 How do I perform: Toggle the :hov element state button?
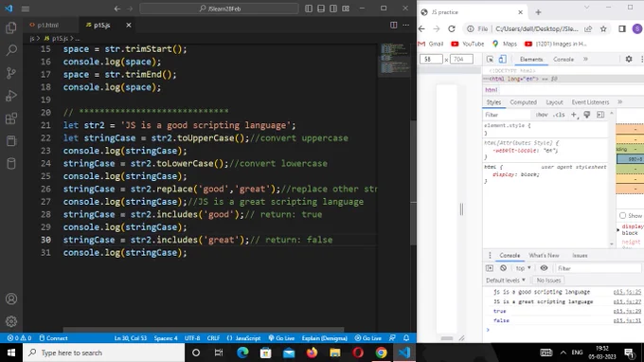click(542, 115)
